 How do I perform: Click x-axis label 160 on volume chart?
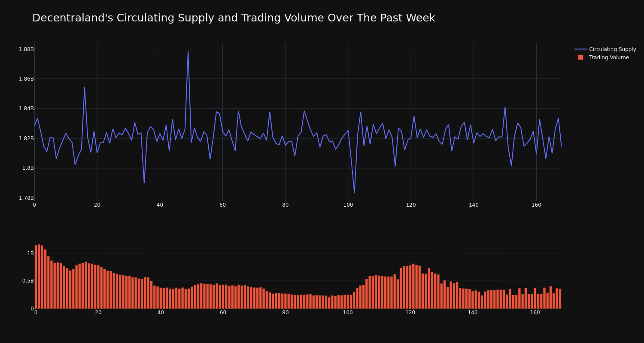pos(535,313)
